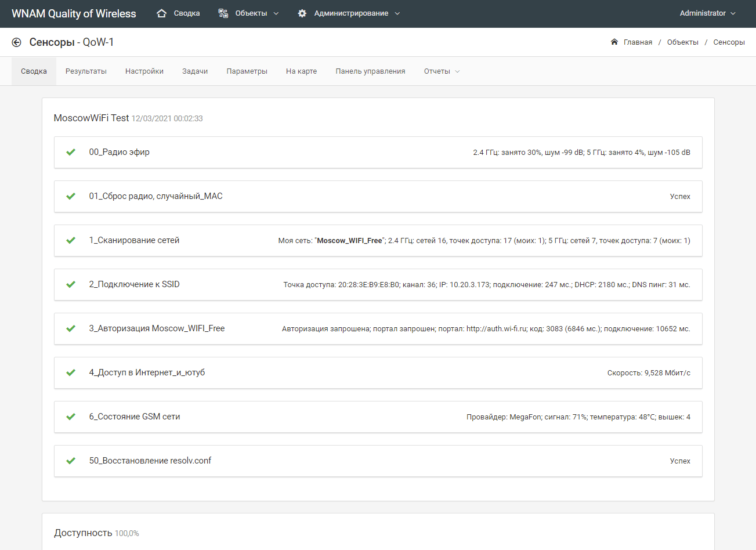
Task: Expand the Администрирование dropdown chevron
Action: (x=397, y=13)
